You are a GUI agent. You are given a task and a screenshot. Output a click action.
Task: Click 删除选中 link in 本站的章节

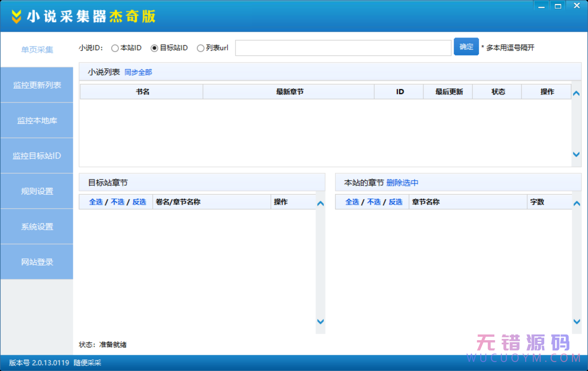402,183
